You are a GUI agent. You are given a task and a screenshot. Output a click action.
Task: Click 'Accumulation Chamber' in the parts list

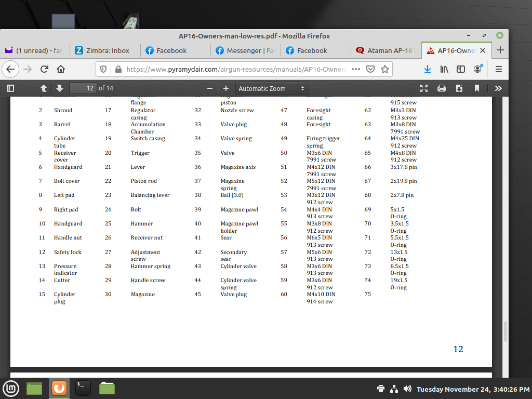(x=148, y=128)
